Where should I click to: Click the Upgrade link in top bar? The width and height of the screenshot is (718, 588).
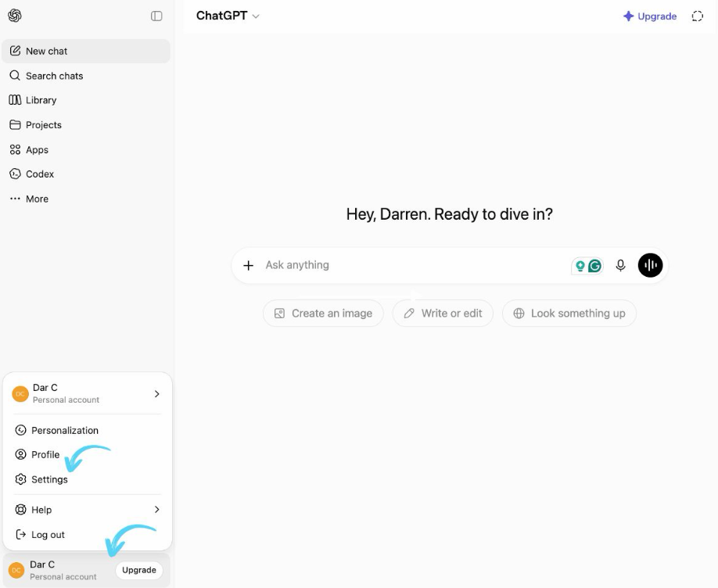650,16
